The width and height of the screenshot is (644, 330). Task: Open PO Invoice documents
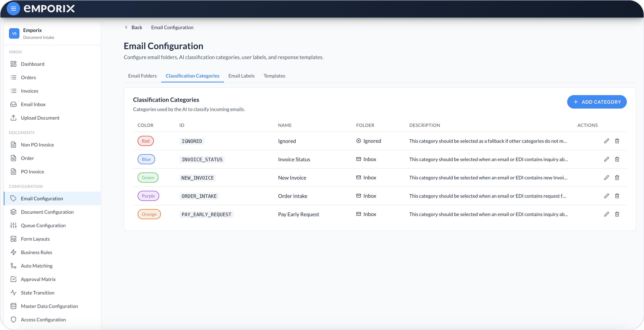53,172
